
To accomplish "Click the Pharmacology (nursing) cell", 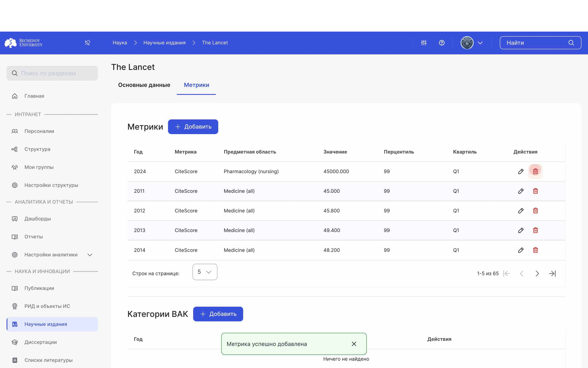I will (251, 172).
